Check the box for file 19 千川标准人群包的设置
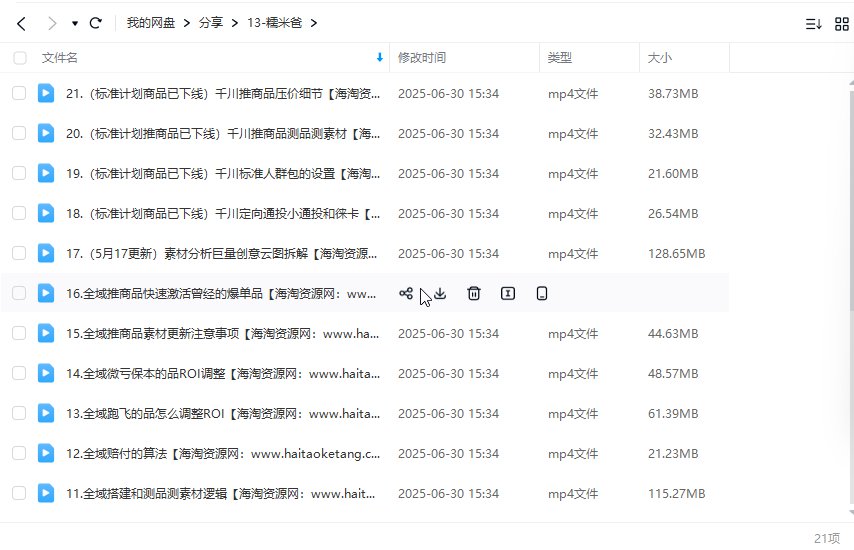Image resolution: width=854 pixels, height=550 pixels. click(x=19, y=173)
